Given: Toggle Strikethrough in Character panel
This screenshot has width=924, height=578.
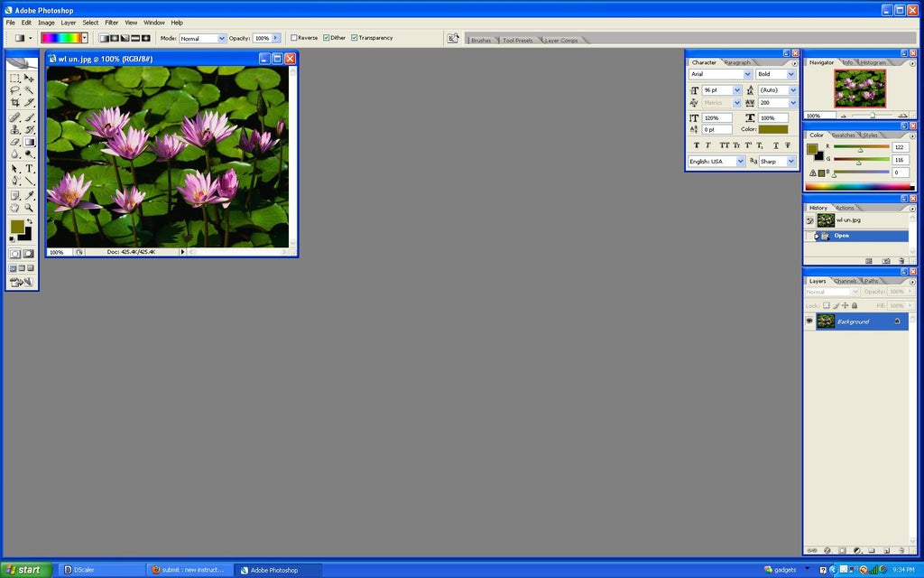Looking at the screenshot, I should (787, 145).
